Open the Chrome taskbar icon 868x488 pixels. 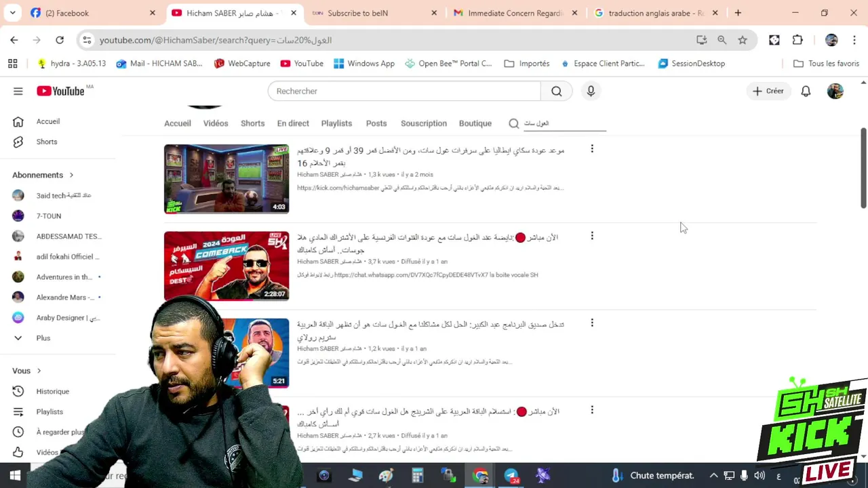pos(481,476)
